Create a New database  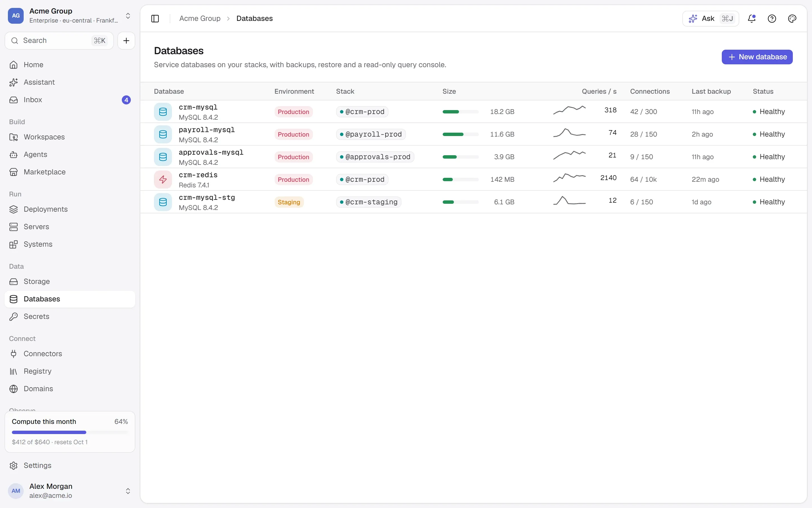click(x=757, y=57)
